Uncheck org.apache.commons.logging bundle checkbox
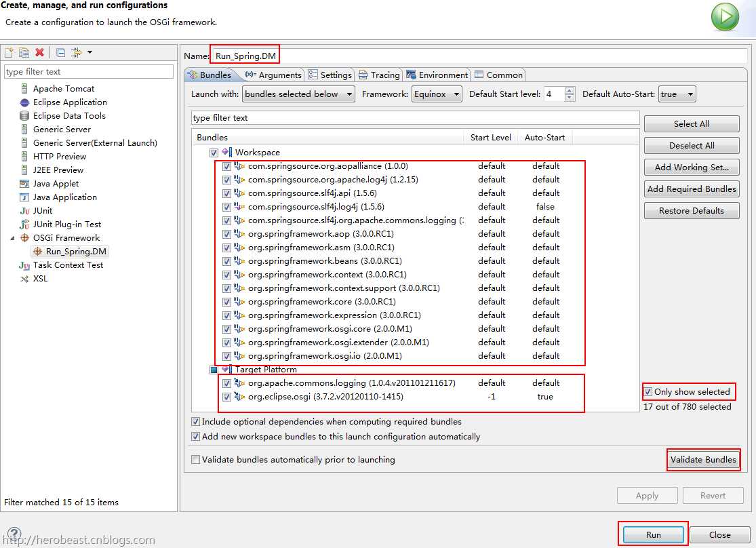 click(226, 383)
